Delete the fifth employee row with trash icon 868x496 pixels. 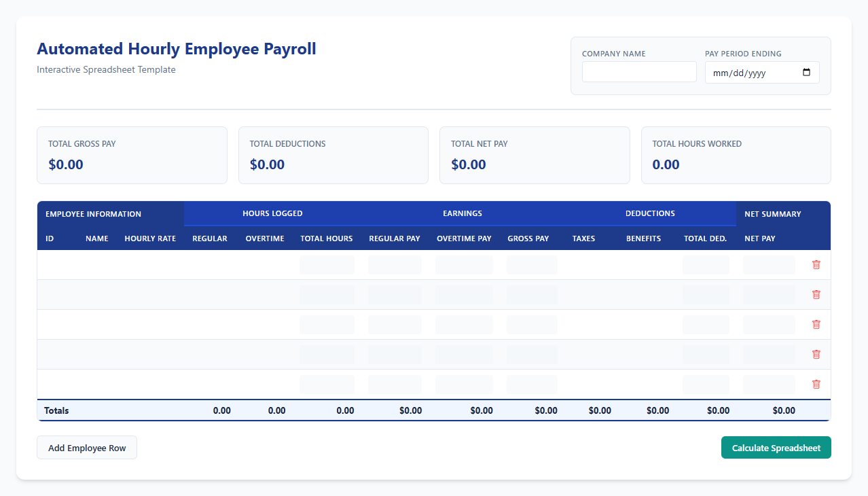click(x=816, y=385)
